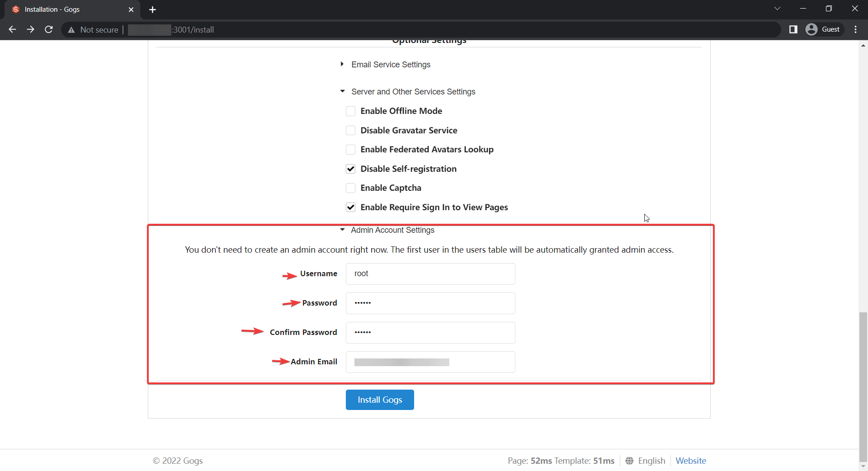Check Disable Gravatar Service

click(x=350, y=131)
